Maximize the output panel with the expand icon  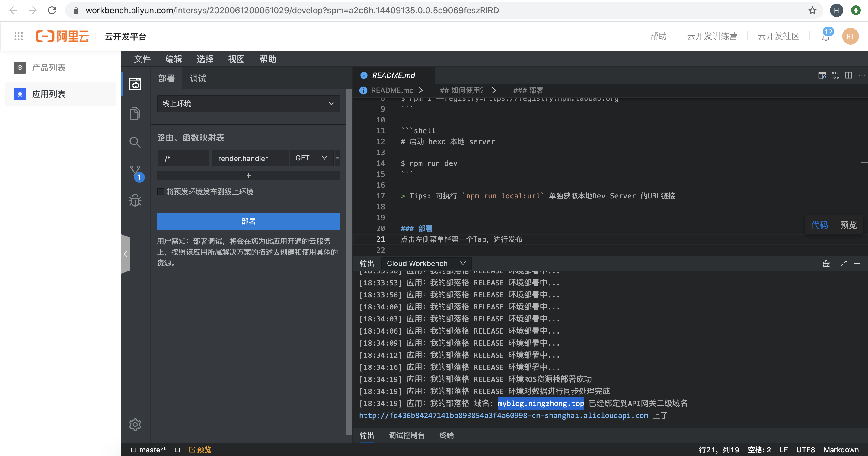(x=844, y=264)
